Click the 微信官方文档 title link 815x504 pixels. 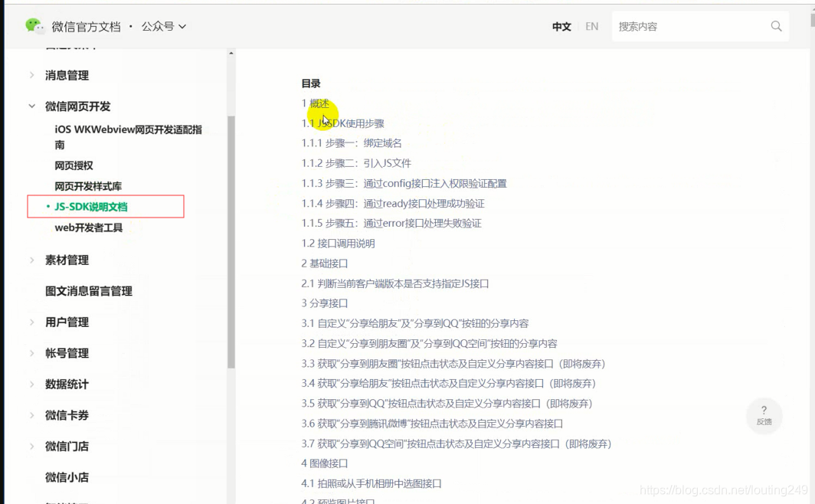click(x=87, y=27)
